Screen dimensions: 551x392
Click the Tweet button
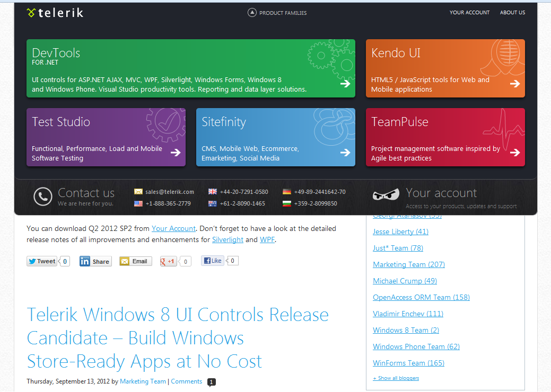click(42, 261)
